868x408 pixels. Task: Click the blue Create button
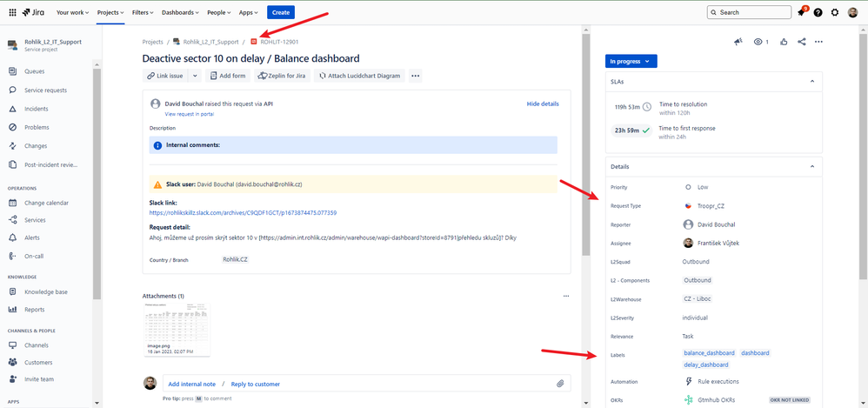tap(281, 12)
